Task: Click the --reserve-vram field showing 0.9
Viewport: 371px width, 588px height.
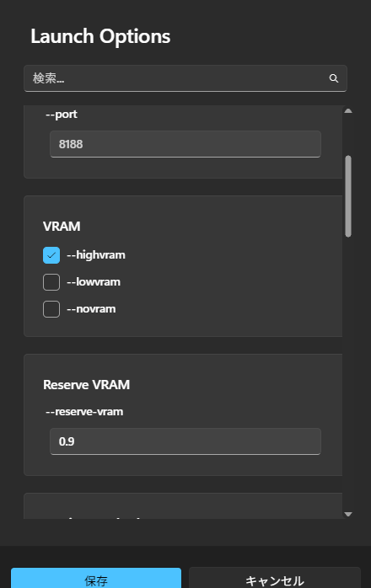Action: [185, 441]
